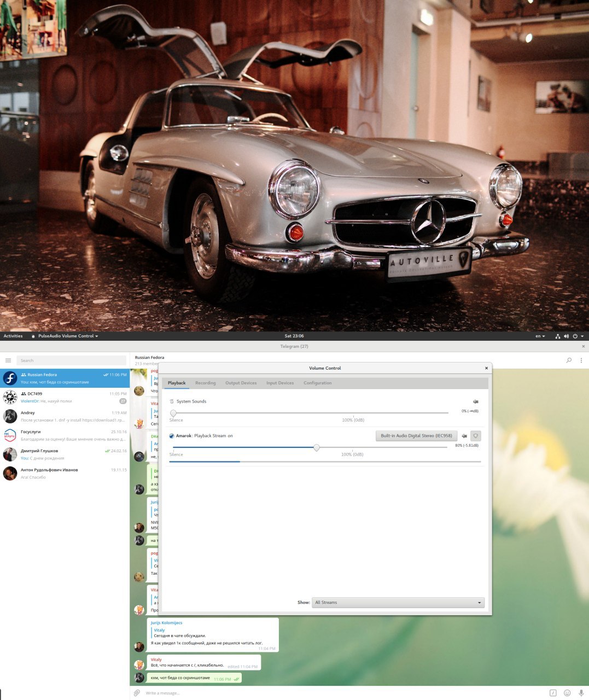Click the Built-in Audio Digital Stereo button
The height and width of the screenshot is (700, 589).
click(416, 436)
